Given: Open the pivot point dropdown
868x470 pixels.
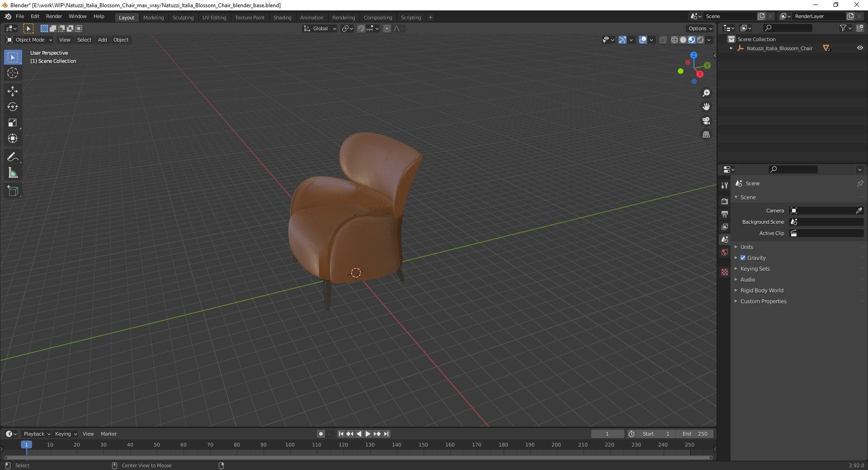Looking at the screenshot, I should (347, 28).
